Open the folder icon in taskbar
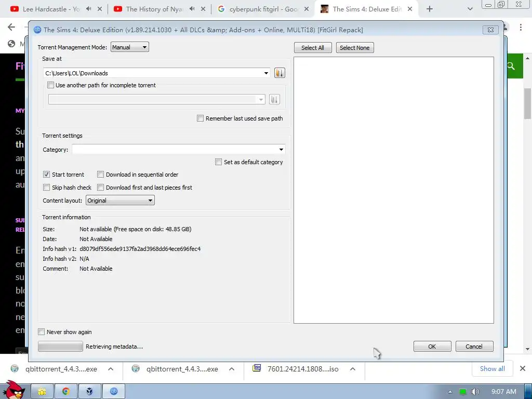The image size is (532, 399). click(x=42, y=391)
